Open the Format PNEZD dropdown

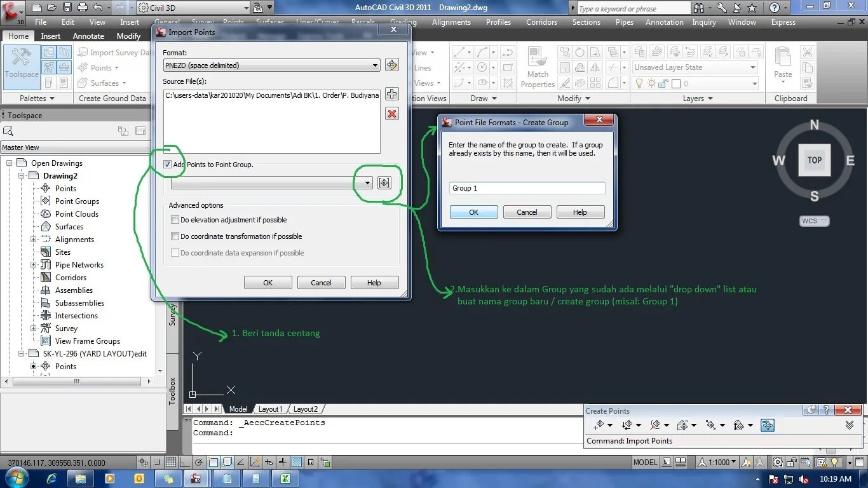click(x=272, y=65)
